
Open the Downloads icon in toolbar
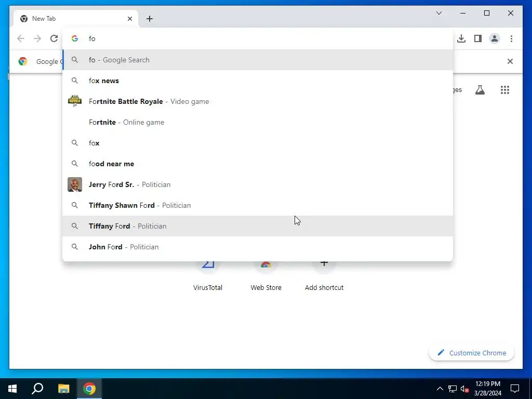(461, 38)
